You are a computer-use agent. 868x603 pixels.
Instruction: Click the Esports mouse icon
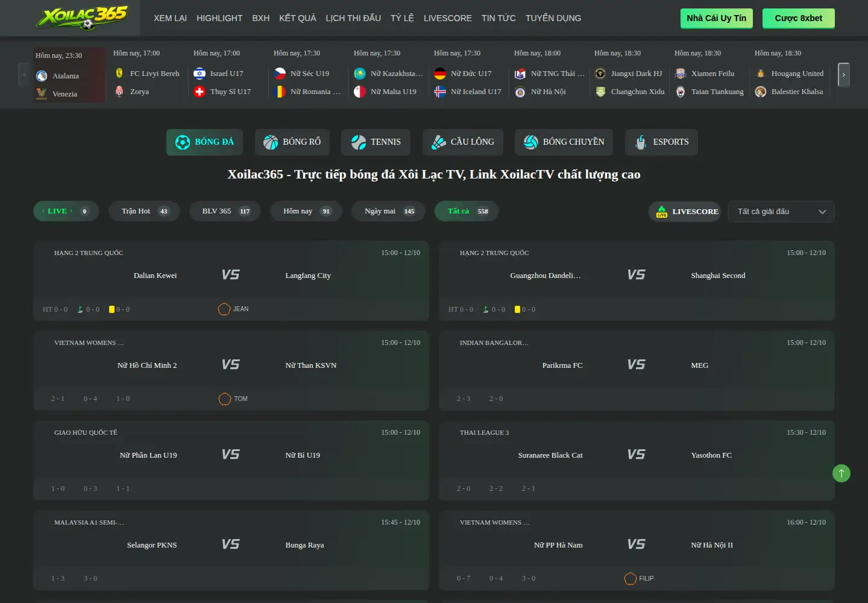641,142
